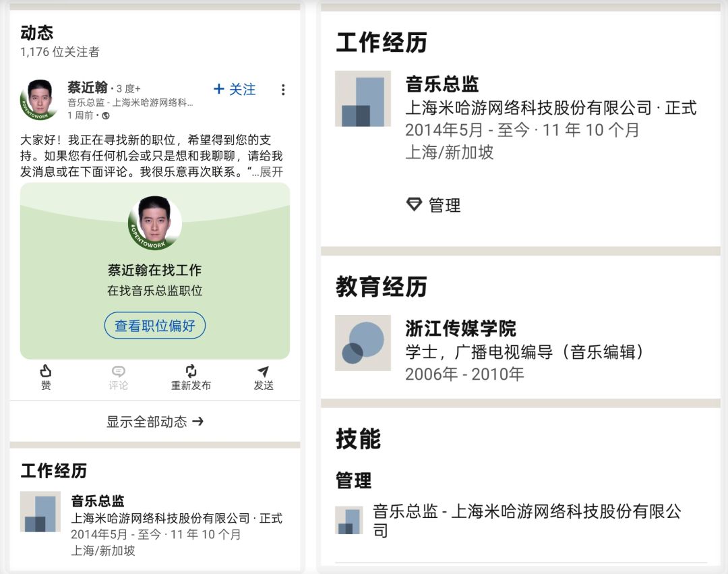Click 显示全部动态 link

[154, 422]
